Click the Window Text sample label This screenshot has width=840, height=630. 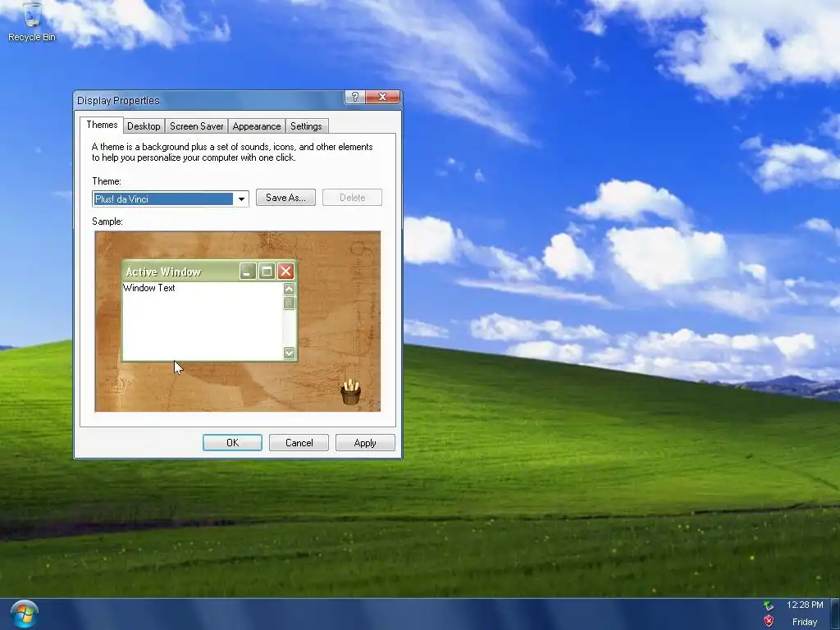pos(149,288)
